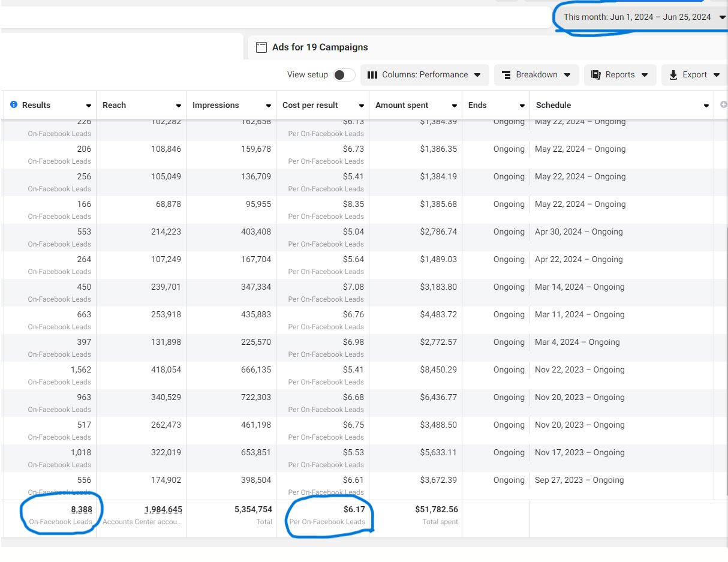Click the Export download icon
The width and height of the screenshot is (728, 562).
point(673,75)
